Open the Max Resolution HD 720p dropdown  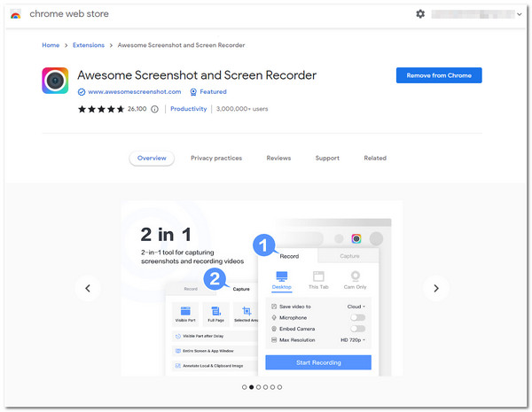tap(354, 340)
